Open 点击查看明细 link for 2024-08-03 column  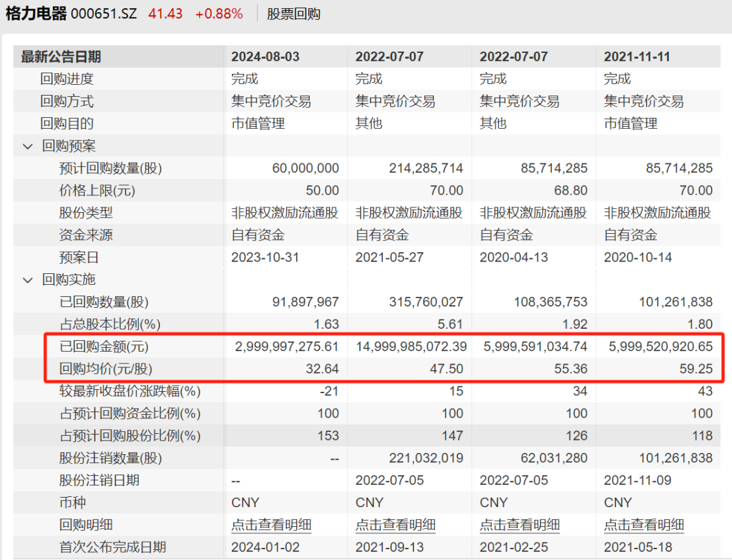pyautogui.click(x=271, y=525)
